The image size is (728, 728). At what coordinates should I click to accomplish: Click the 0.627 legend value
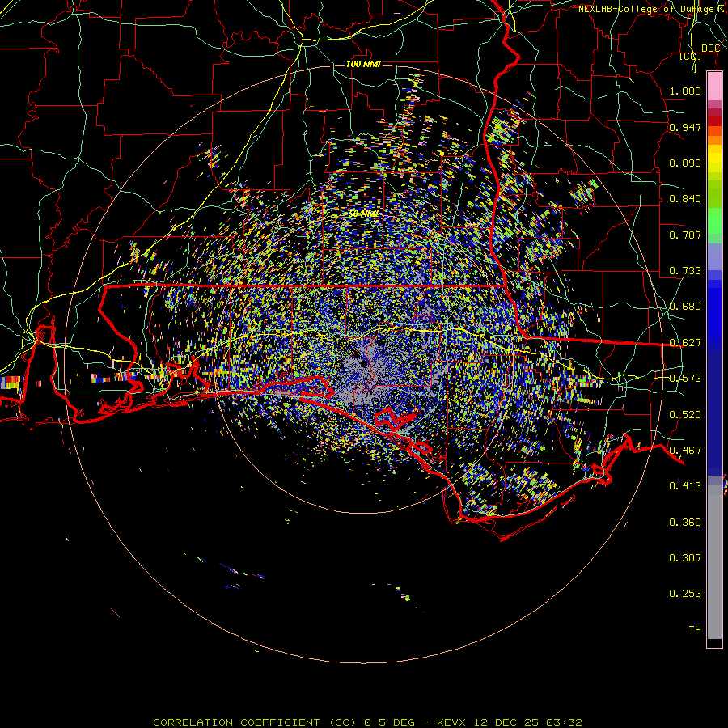685,343
